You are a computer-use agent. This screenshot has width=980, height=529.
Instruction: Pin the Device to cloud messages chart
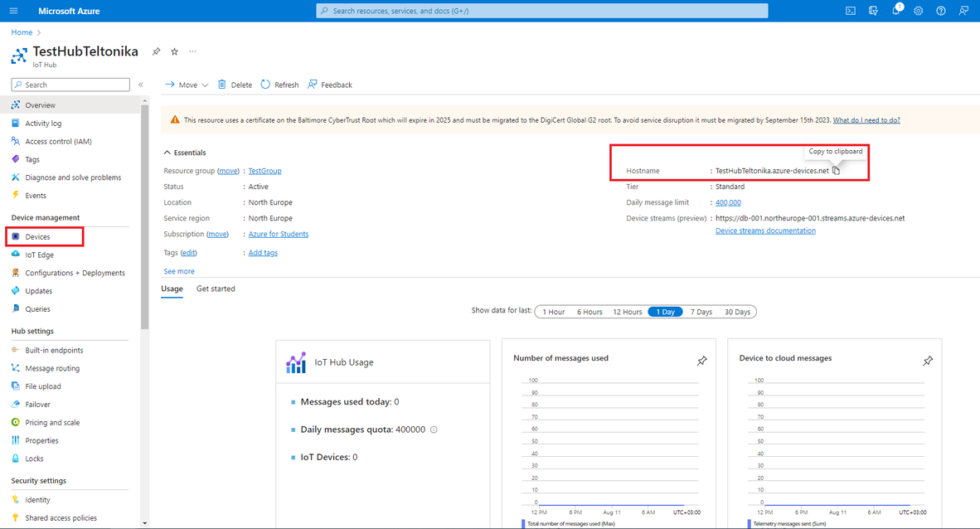(928, 361)
